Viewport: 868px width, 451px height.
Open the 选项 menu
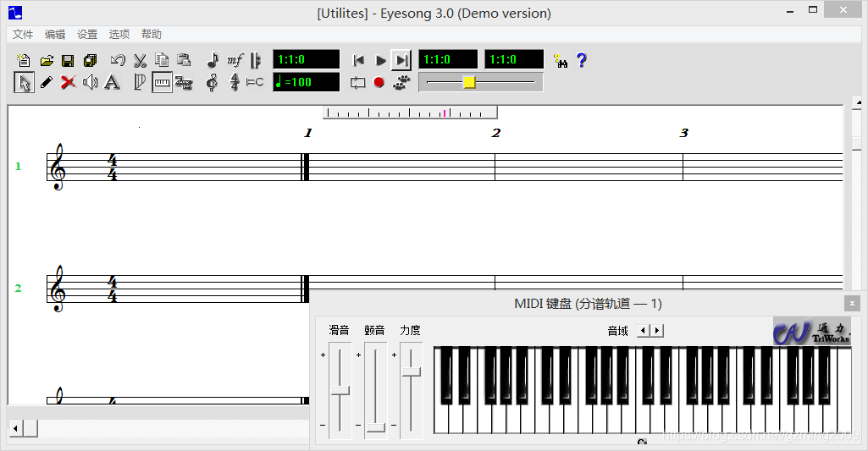coord(119,35)
